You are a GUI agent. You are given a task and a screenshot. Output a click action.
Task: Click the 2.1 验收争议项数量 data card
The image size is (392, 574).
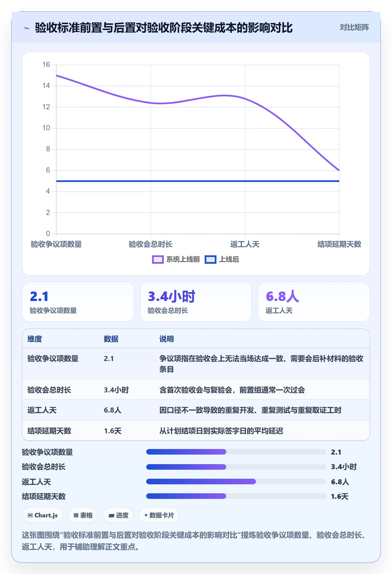pyautogui.click(x=78, y=302)
